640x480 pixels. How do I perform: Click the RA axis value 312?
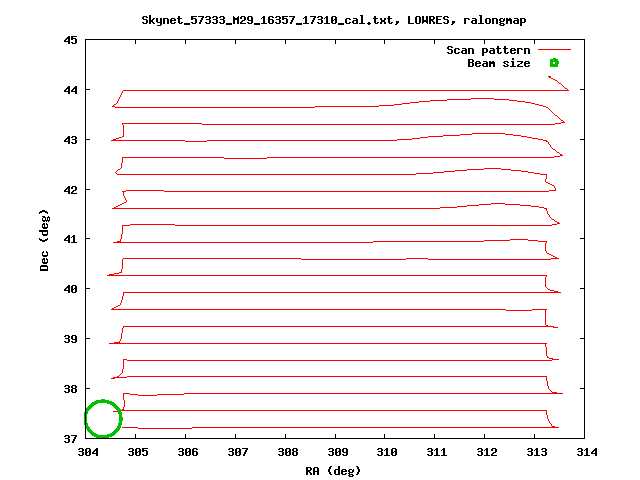(487, 452)
